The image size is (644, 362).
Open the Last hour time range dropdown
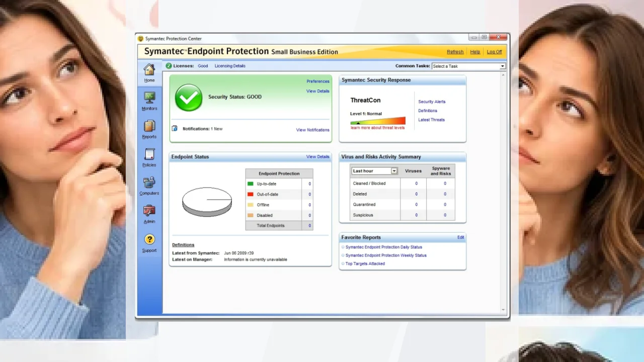click(x=375, y=171)
